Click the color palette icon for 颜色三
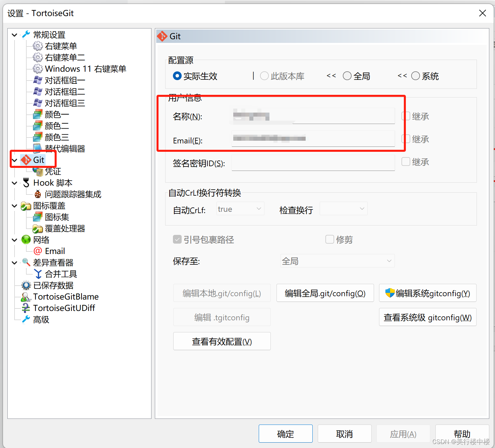The height and width of the screenshot is (448, 495). pyautogui.click(x=38, y=137)
